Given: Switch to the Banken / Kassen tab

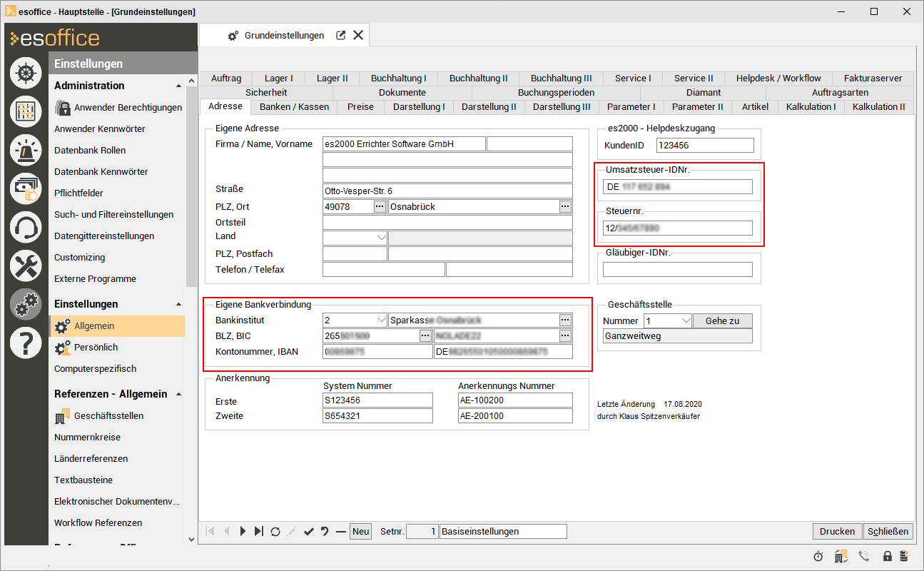Looking at the screenshot, I should point(294,107).
